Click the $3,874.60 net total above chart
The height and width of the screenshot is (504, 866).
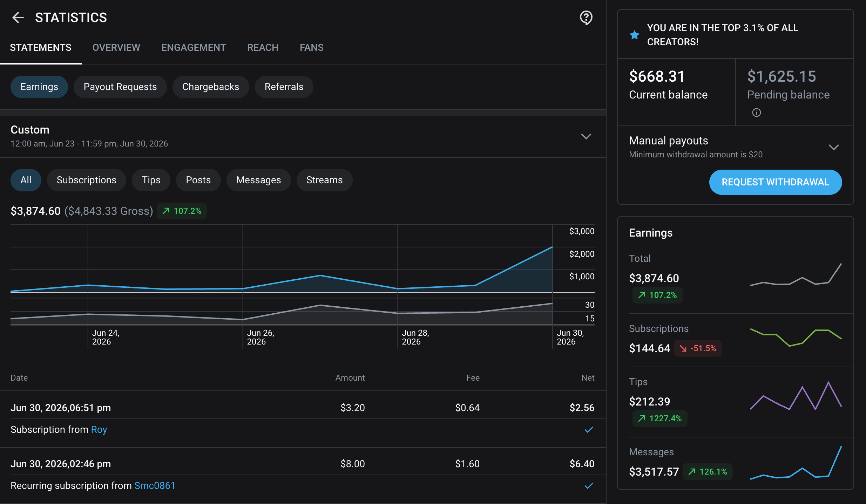pyautogui.click(x=35, y=211)
